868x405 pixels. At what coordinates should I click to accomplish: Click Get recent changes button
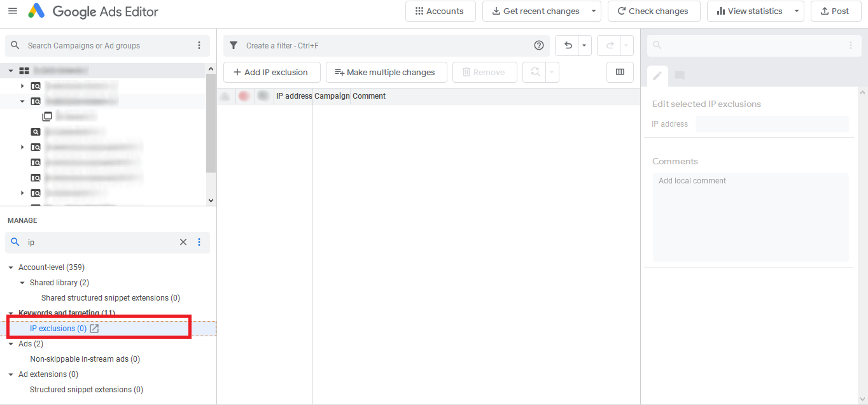[x=535, y=11]
